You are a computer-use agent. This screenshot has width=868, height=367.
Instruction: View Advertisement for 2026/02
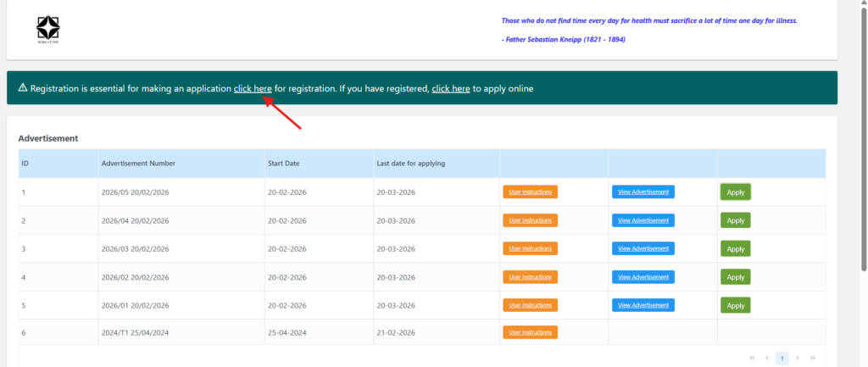tap(643, 277)
